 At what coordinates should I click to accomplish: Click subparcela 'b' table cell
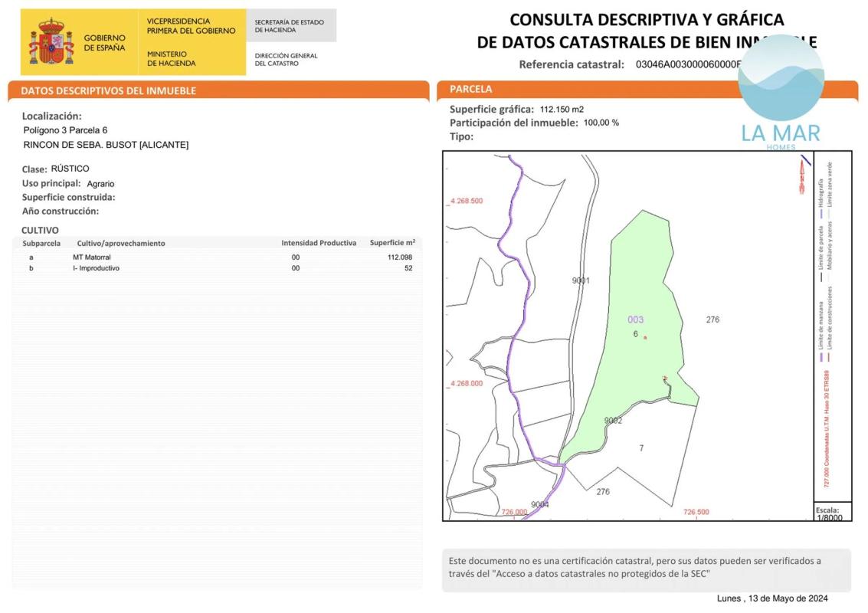(x=31, y=268)
